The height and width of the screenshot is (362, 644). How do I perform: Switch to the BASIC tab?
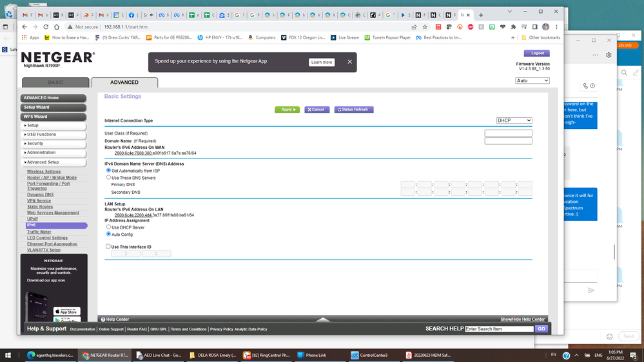(x=55, y=82)
